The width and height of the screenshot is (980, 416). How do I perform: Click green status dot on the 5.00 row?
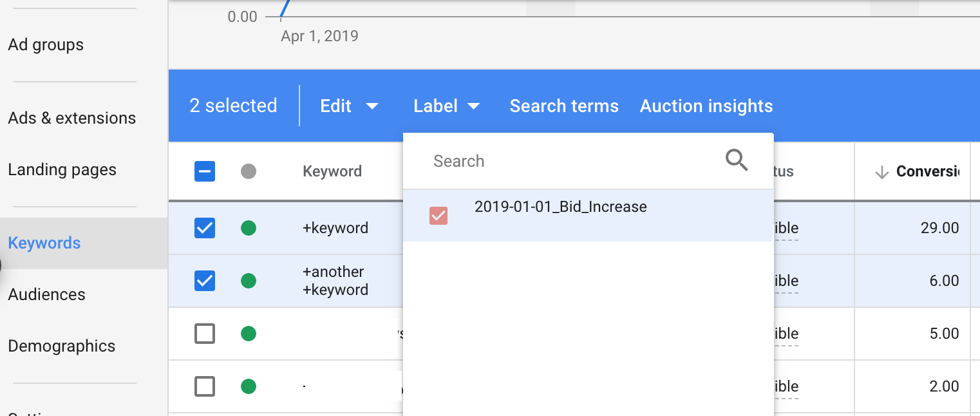coord(249,334)
